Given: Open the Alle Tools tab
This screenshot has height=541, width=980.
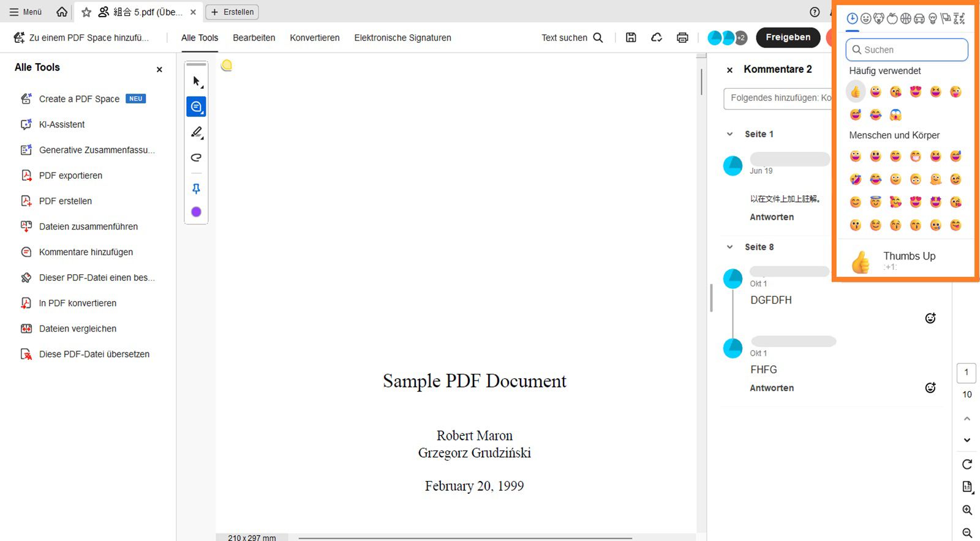Looking at the screenshot, I should click(200, 37).
